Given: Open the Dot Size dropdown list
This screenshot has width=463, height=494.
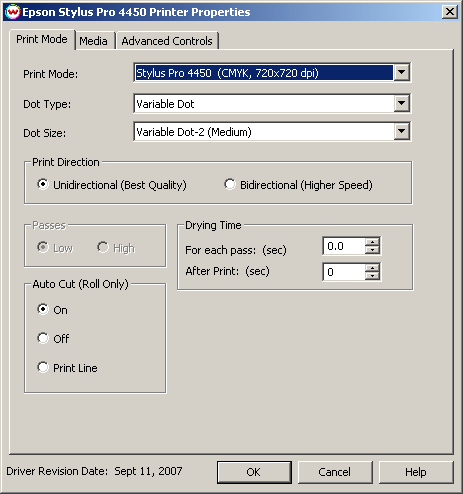Looking at the screenshot, I should tap(402, 131).
